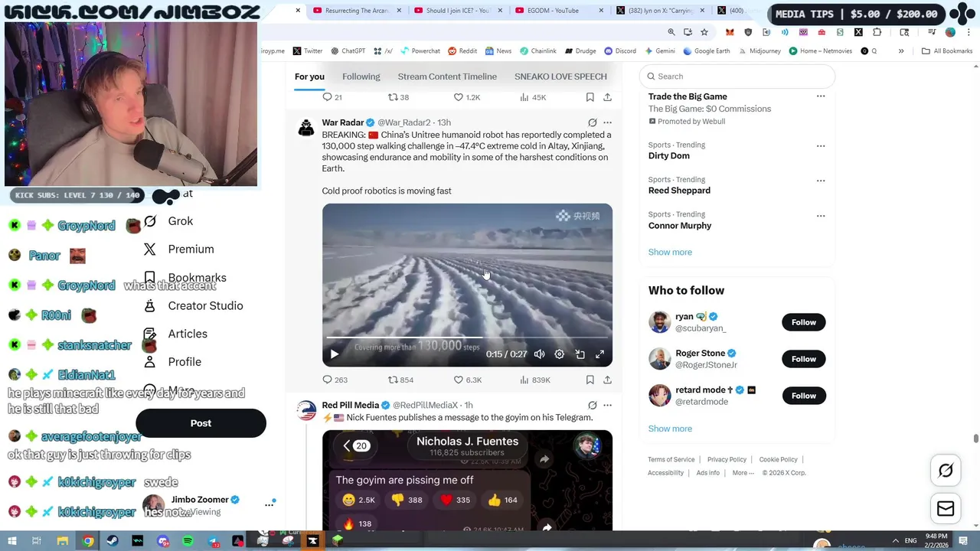
Task: Follow Roger Stone
Action: click(803, 359)
